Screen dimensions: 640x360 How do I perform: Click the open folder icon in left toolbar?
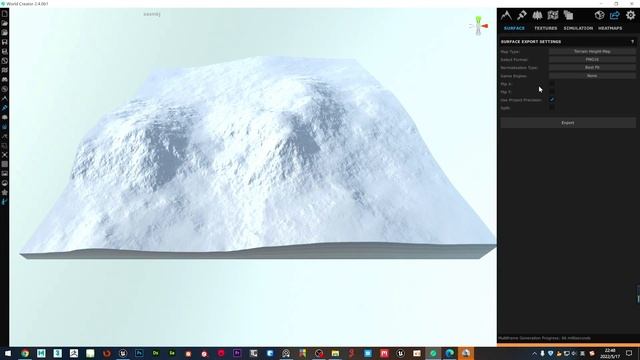click(4, 23)
